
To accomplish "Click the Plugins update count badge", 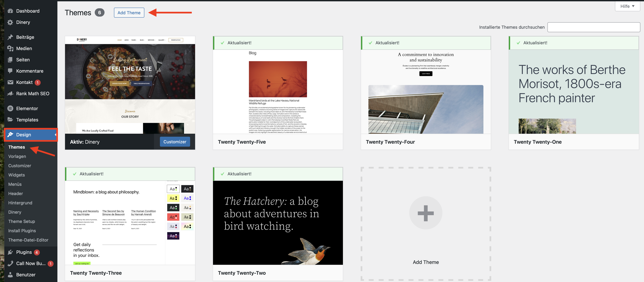I will point(37,252).
